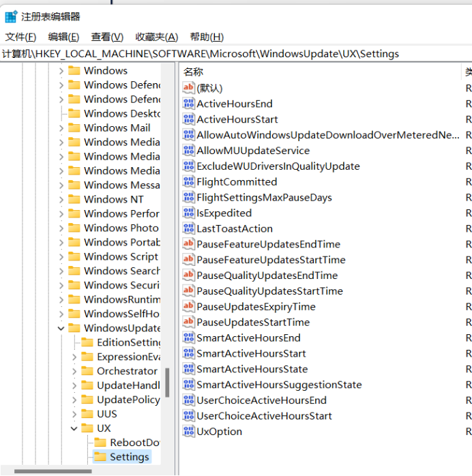Open the 收藏夹(A) menu
472x476 pixels.
click(x=156, y=37)
